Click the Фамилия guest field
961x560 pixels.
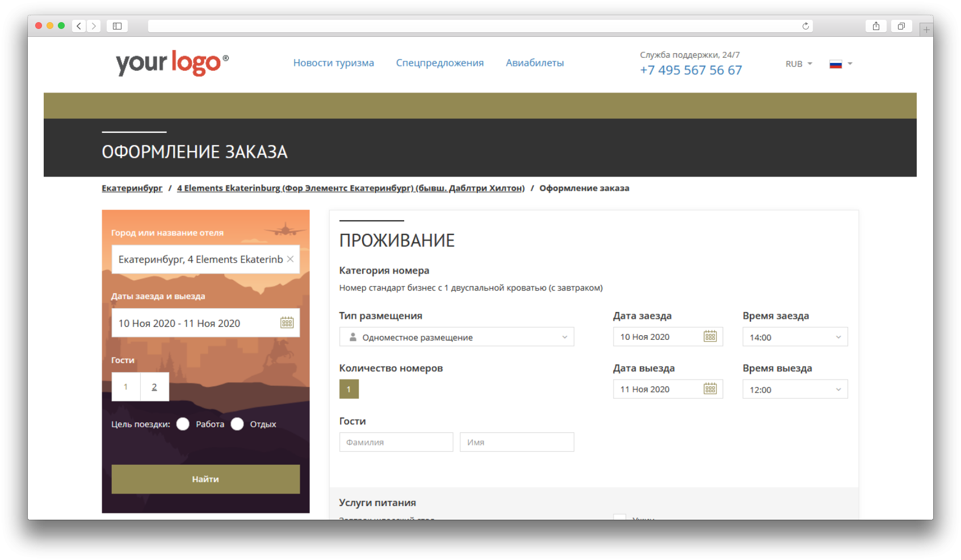click(x=396, y=442)
